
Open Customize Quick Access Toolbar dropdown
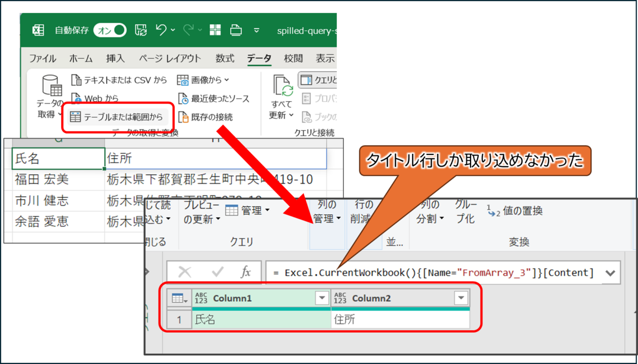click(257, 31)
